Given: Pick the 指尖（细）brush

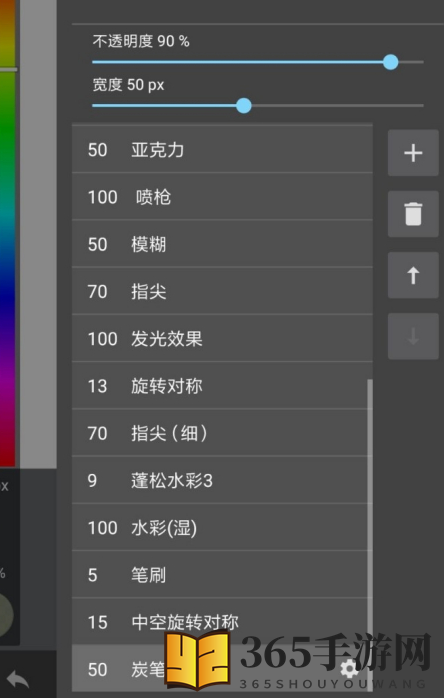Looking at the screenshot, I should [x=222, y=433].
